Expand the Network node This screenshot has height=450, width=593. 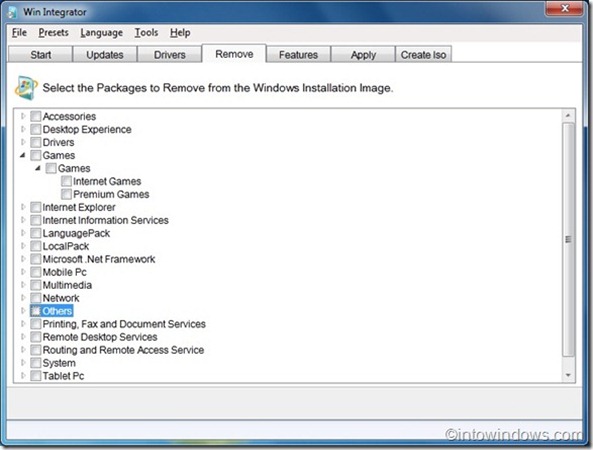click(23, 298)
